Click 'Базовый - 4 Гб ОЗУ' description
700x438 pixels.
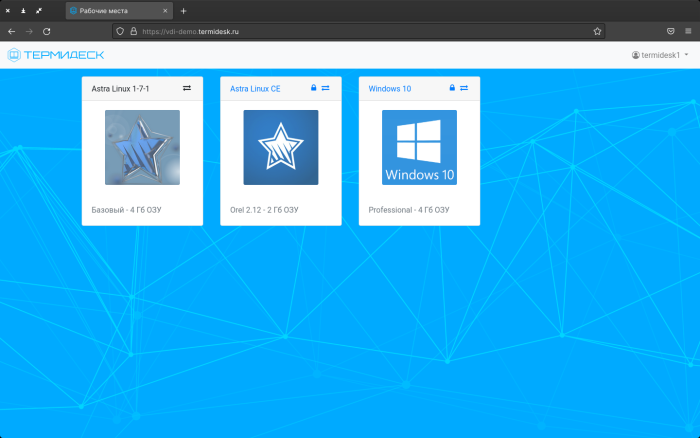click(x=126, y=210)
